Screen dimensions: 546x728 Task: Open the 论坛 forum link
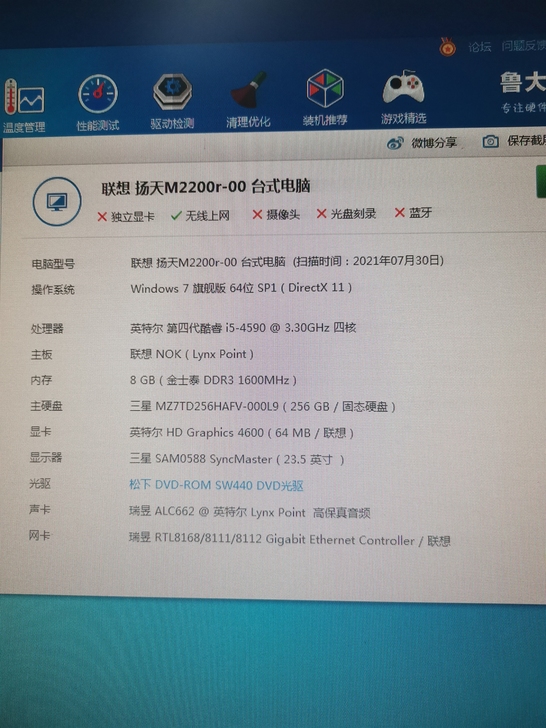[x=480, y=46]
